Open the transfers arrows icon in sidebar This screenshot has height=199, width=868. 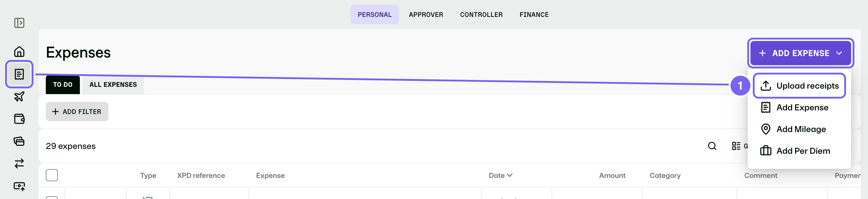(x=19, y=164)
